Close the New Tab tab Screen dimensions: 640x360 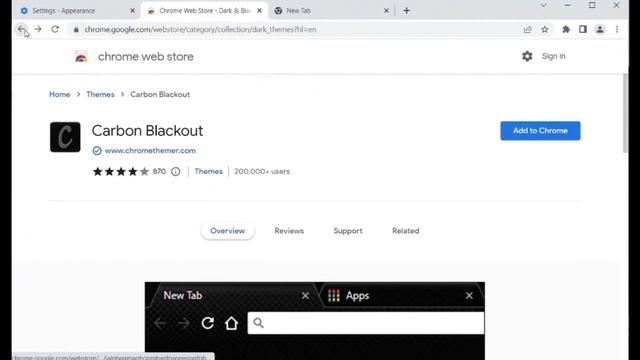386,11
